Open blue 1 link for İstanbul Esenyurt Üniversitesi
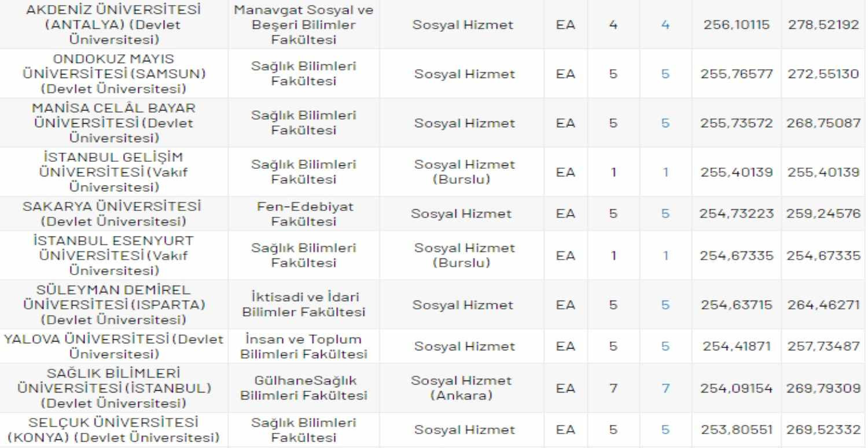Viewport: 868px width, 448px height. coord(665,256)
